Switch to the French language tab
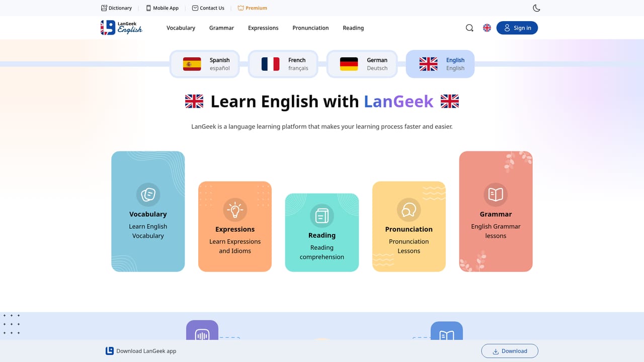Image resolution: width=644 pixels, height=362 pixels. (283, 64)
